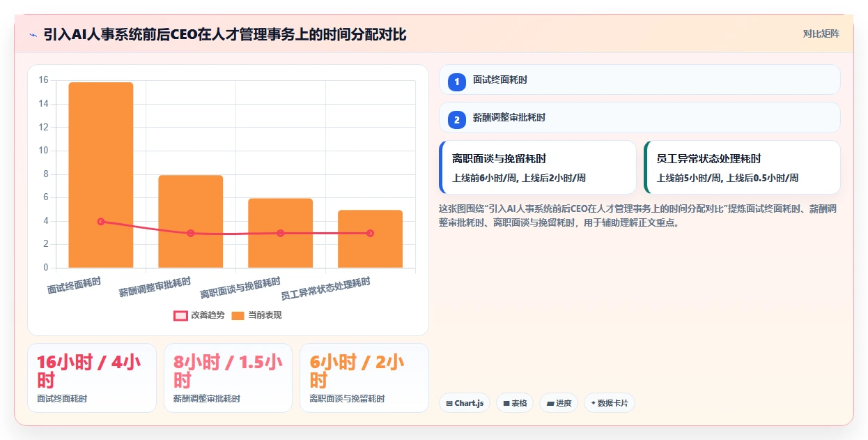Click the icon inside the 进度 chip
Viewport: 868px width, 440px height.
(x=550, y=404)
